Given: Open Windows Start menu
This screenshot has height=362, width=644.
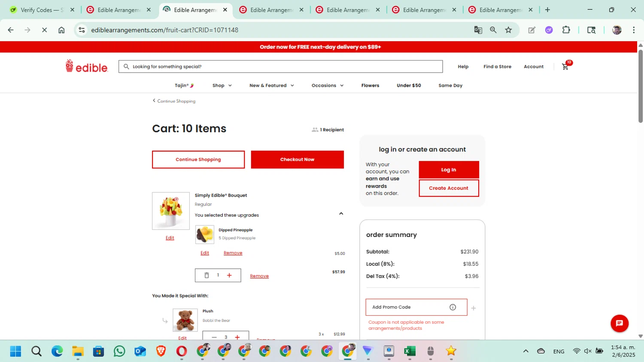Looking at the screenshot, I should tap(15, 351).
